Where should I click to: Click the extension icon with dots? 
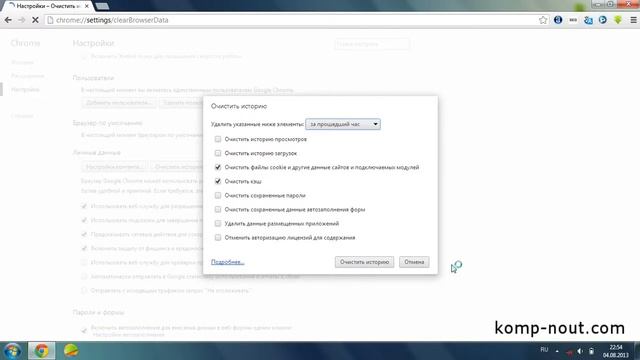pos(573,20)
